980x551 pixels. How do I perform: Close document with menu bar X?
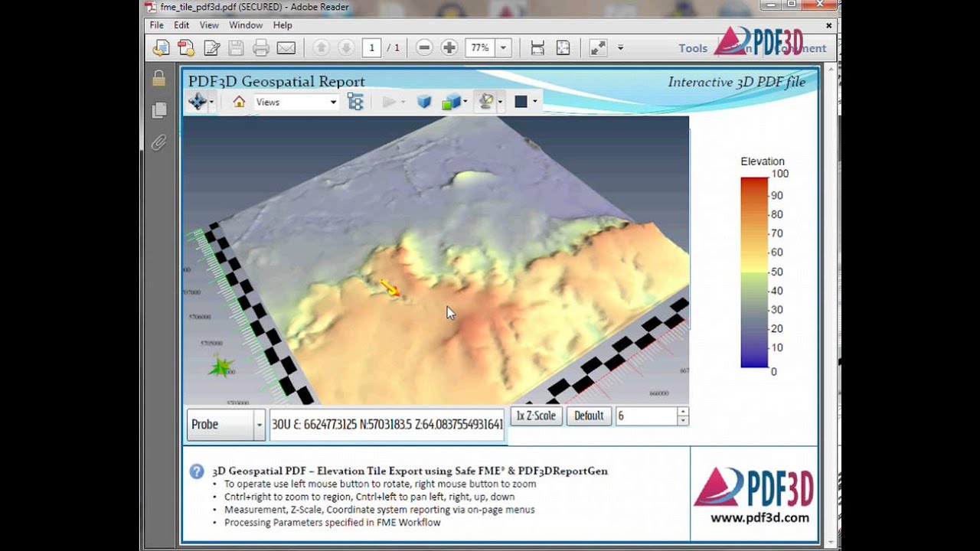click(x=828, y=25)
